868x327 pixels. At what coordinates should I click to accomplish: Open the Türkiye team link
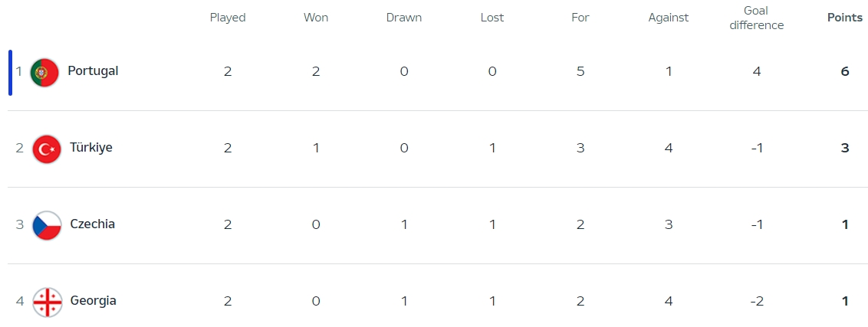click(91, 148)
